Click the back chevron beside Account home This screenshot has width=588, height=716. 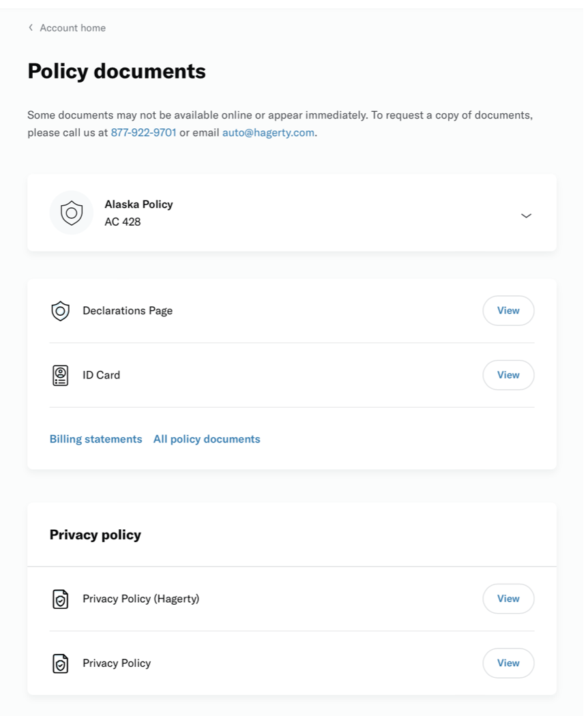31,27
